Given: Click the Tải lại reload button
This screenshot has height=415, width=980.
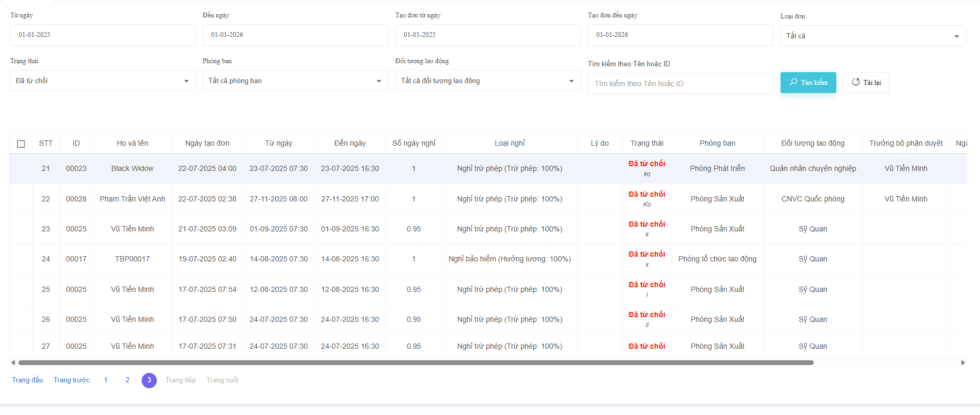Looking at the screenshot, I should click(x=866, y=83).
